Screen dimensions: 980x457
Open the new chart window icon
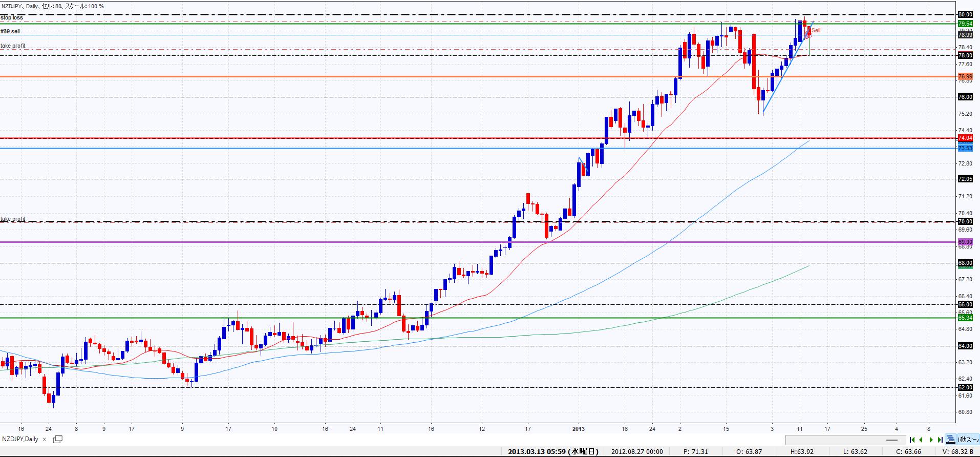point(58,439)
